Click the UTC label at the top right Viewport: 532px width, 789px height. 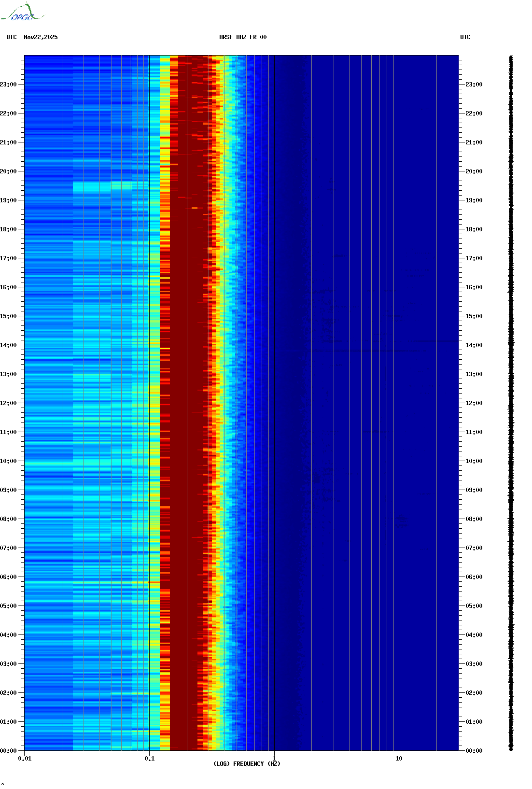(465, 37)
